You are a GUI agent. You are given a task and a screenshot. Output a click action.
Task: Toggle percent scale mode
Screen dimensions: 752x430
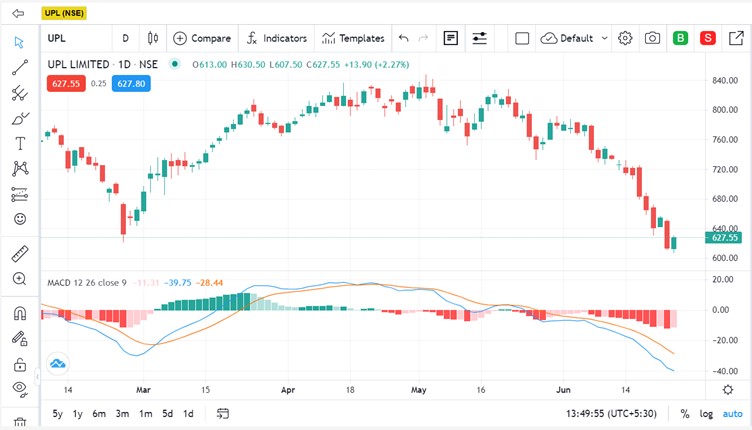[x=685, y=414]
